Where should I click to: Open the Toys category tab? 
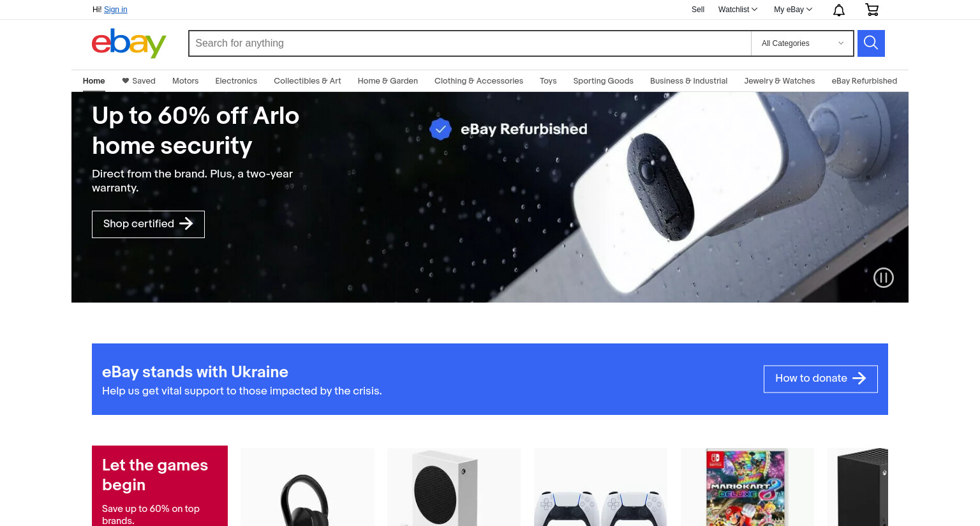click(x=548, y=81)
